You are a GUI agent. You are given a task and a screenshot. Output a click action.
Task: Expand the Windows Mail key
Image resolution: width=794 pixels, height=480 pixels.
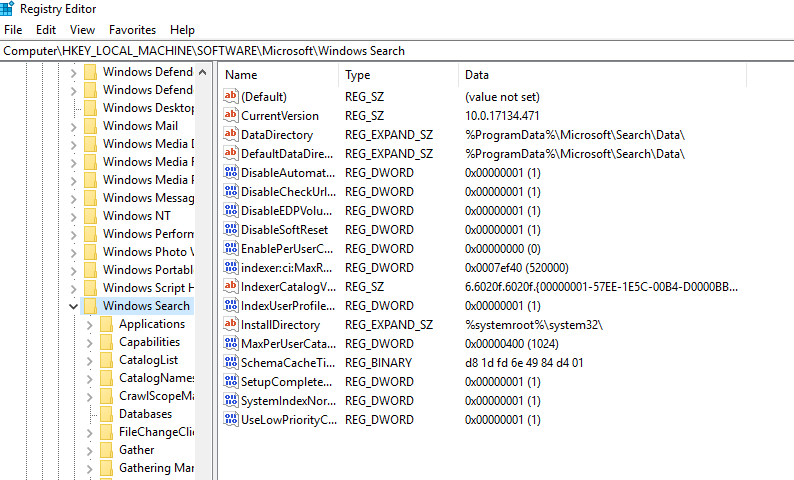pos(73,127)
